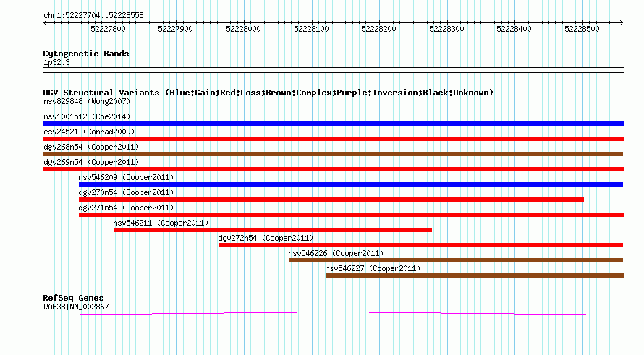Click the Cytogenetic Bands track title
Viewport: 644px width, 355px height.
click(x=86, y=54)
